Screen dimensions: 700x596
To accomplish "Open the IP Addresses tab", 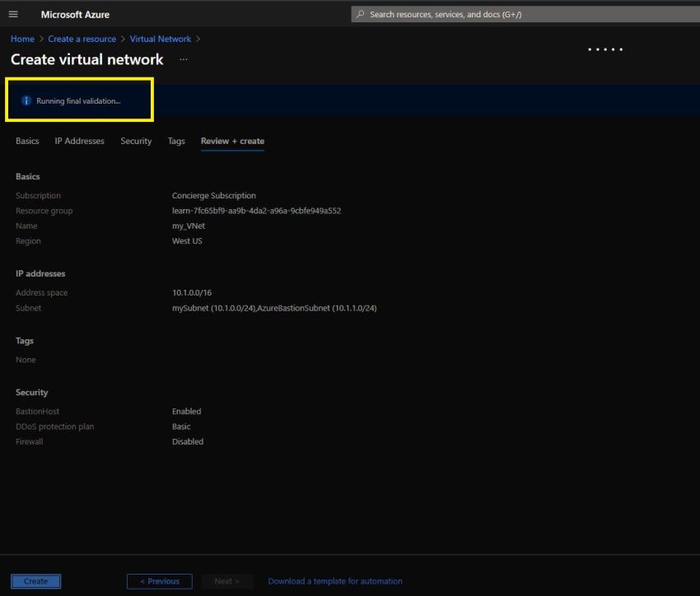I will (x=79, y=141).
